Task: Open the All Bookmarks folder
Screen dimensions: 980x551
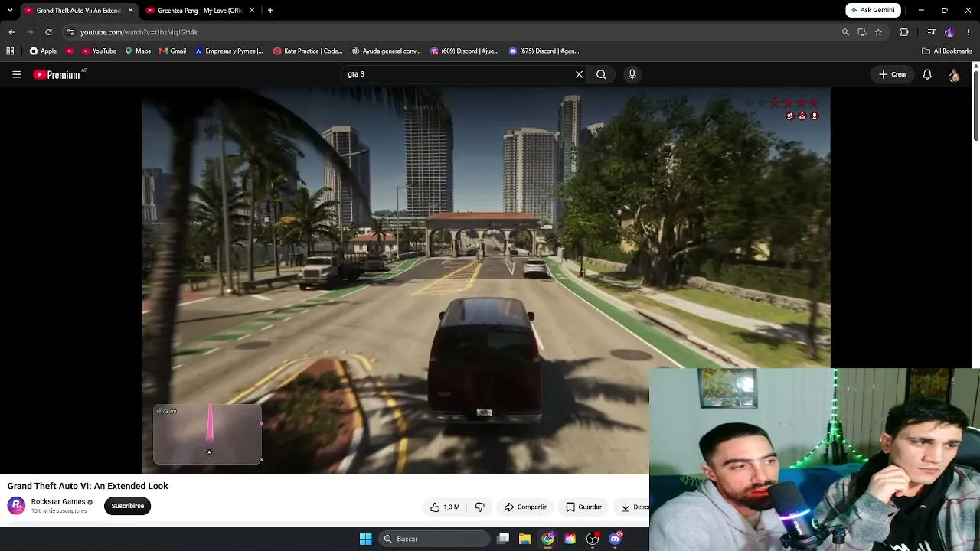Action: pyautogui.click(x=947, y=51)
